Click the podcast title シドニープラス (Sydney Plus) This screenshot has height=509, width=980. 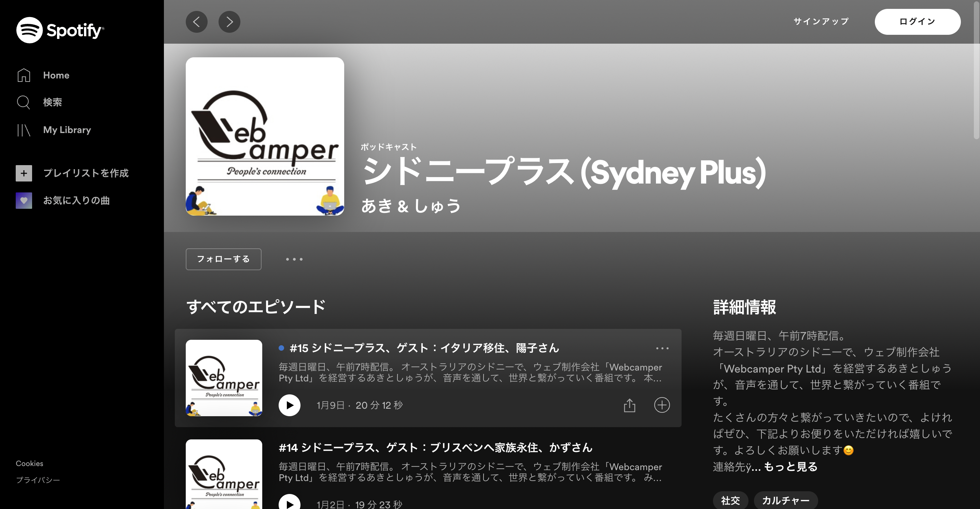(x=564, y=173)
